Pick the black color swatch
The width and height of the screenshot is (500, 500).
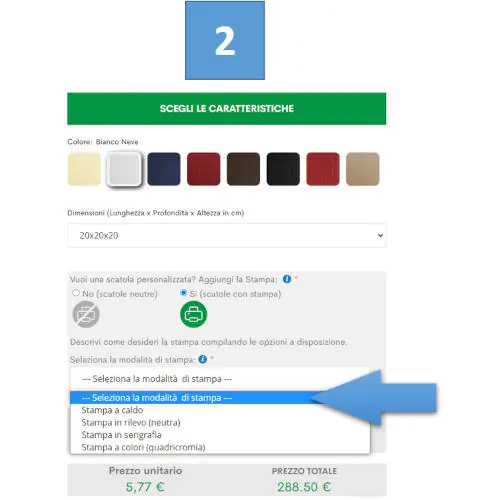(x=283, y=169)
